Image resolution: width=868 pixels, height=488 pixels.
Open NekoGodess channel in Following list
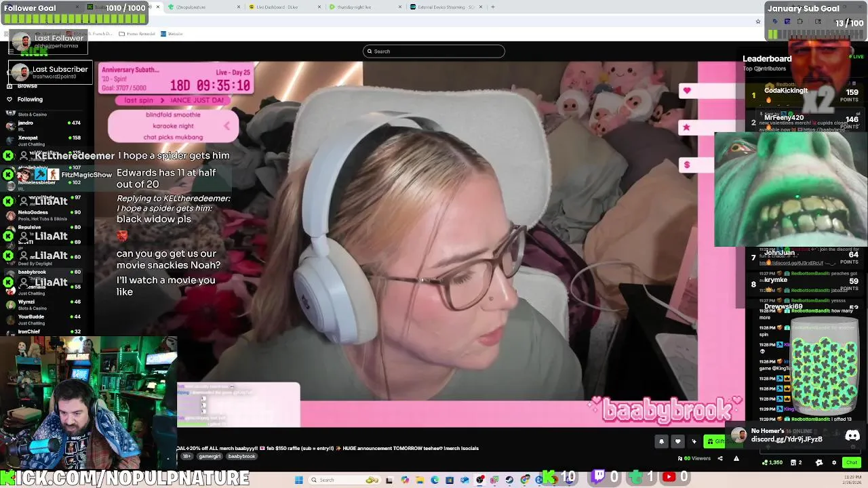[x=44, y=215]
